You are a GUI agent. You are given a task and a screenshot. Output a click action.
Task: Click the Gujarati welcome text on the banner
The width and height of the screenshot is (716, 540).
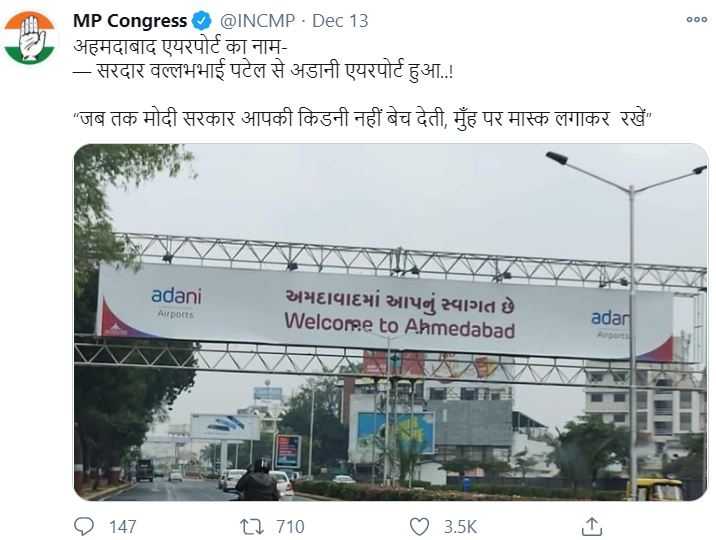point(400,301)
